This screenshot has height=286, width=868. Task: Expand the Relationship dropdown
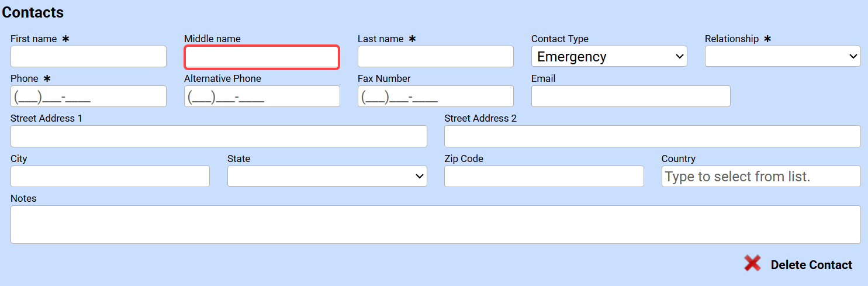pos(782,57)
